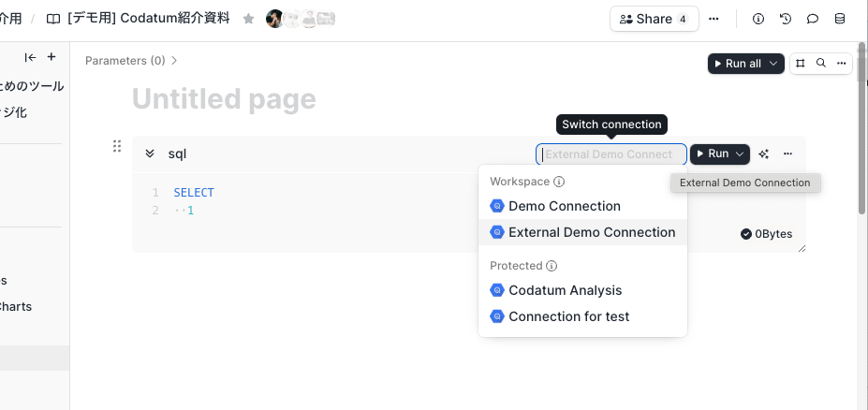Add a new page with plus icon

click(51, 57)
